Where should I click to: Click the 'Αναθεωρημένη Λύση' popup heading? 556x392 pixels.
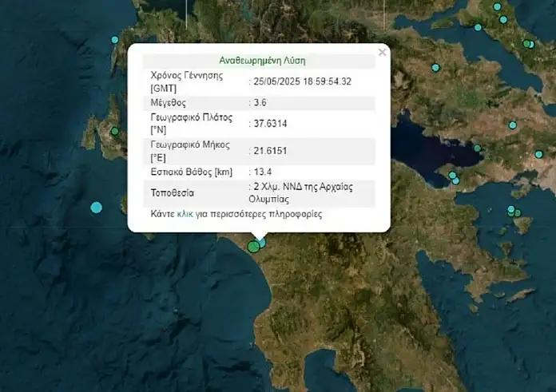[x=262, y=60]
